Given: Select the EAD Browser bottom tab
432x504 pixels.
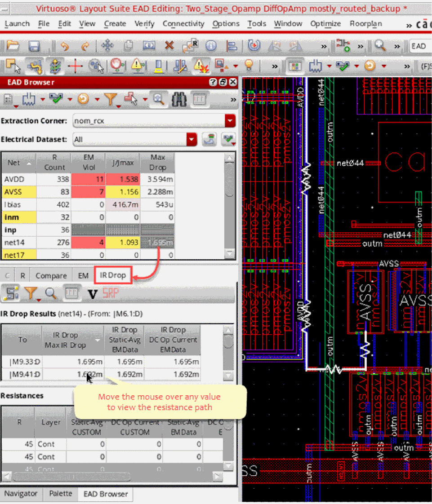Looking at the screenshot, I should pos(105,494).
